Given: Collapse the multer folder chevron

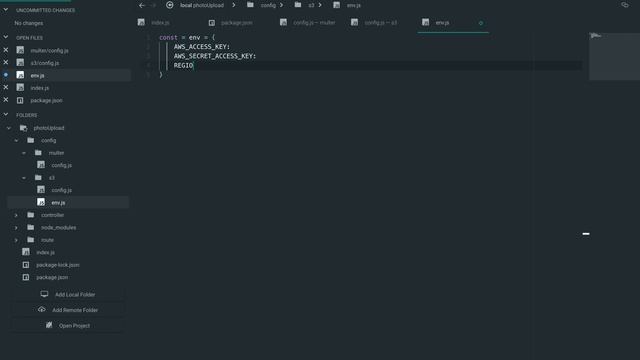Looking at the screenshot, I should click(24, 153).
